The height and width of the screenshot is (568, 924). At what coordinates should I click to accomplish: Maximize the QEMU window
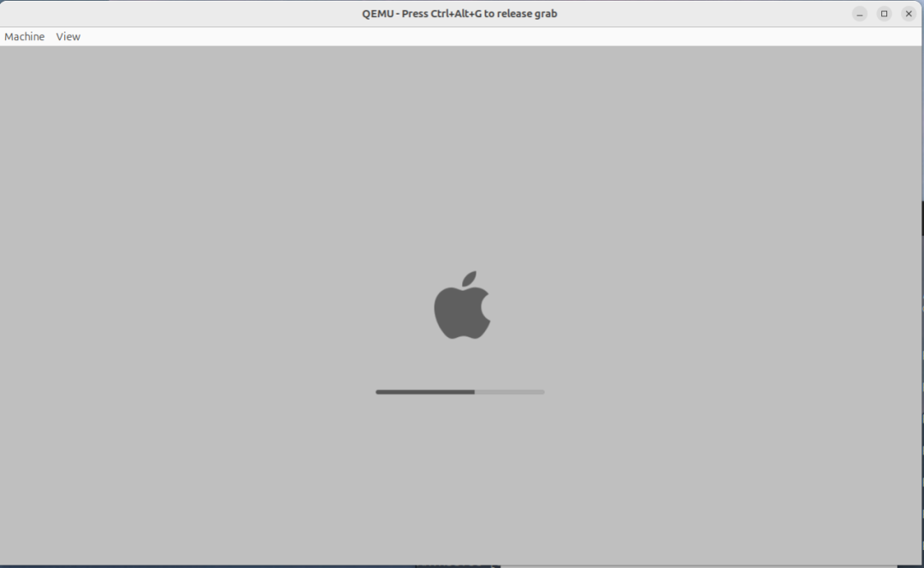pyautogui.click(x=884, y=14)
